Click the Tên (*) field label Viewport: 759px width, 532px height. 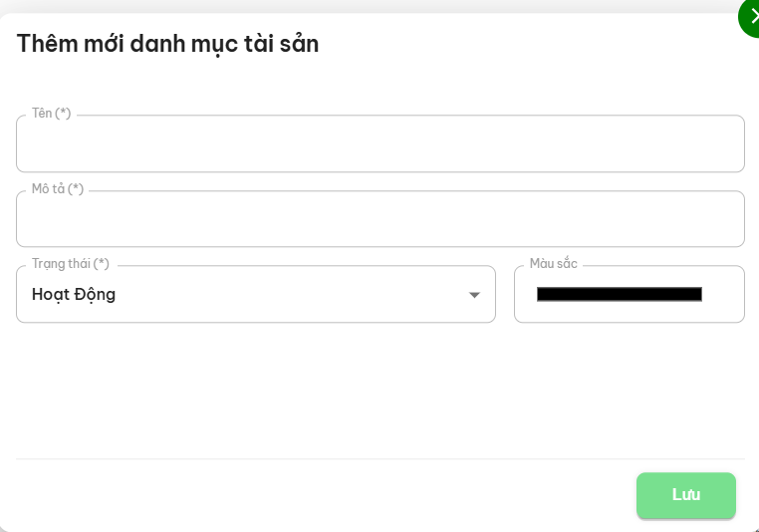(x=52, y=114)
